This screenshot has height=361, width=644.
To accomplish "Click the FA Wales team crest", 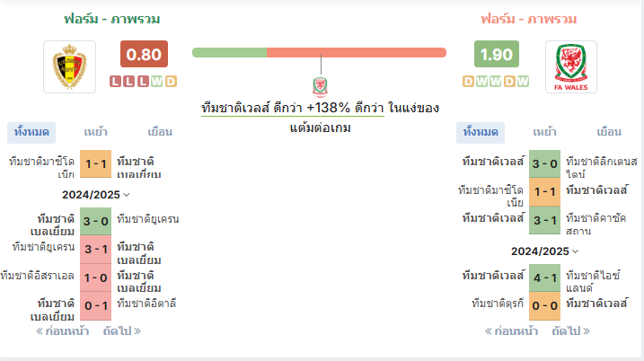I will pyautogui.click(x=571, y=66).
